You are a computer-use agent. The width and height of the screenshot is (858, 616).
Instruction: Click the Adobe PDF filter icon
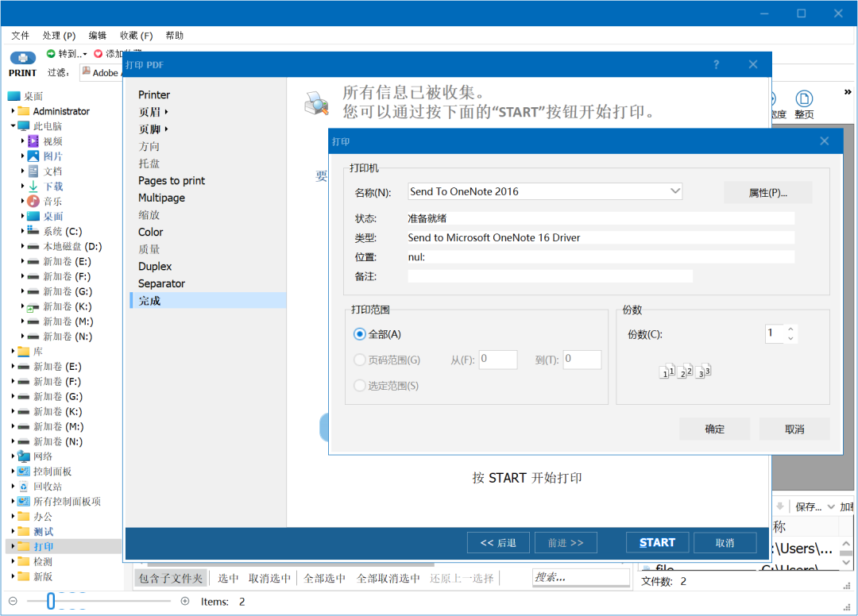coord(87,71)
